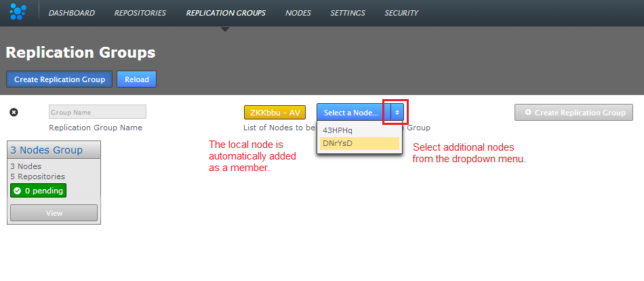Click the Group Name input field
This screenshot has width=644, height=281.
coord(98,112)
